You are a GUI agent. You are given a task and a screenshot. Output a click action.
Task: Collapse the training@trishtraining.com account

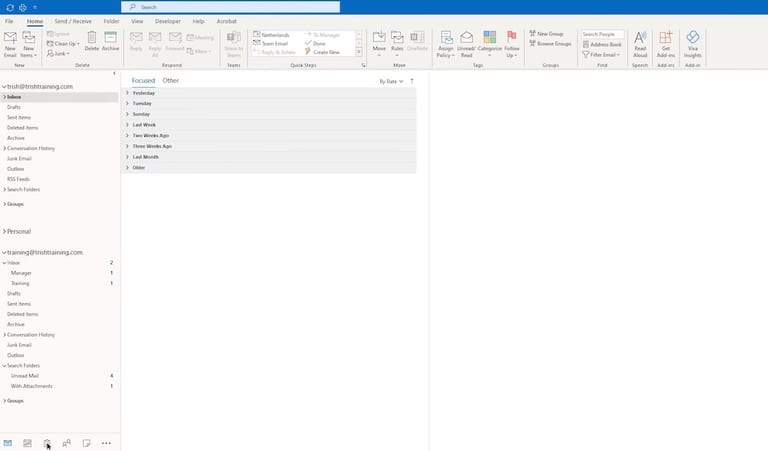pos(4,253)
